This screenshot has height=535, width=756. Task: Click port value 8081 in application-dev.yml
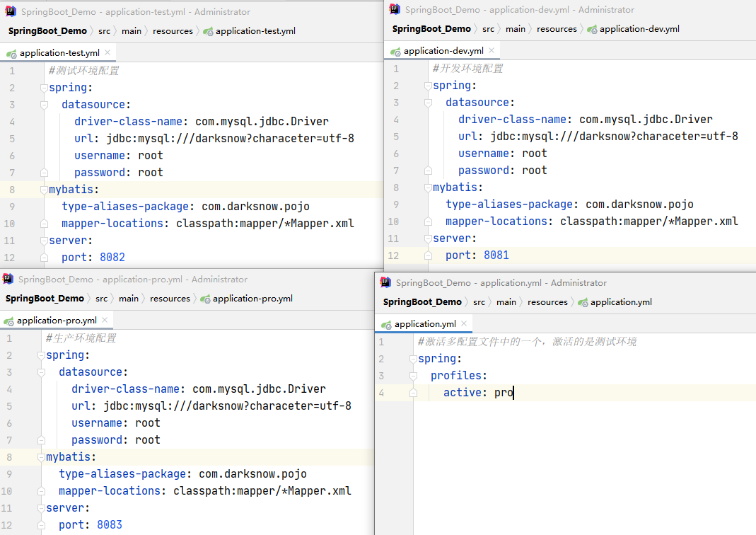pos(496,255)
